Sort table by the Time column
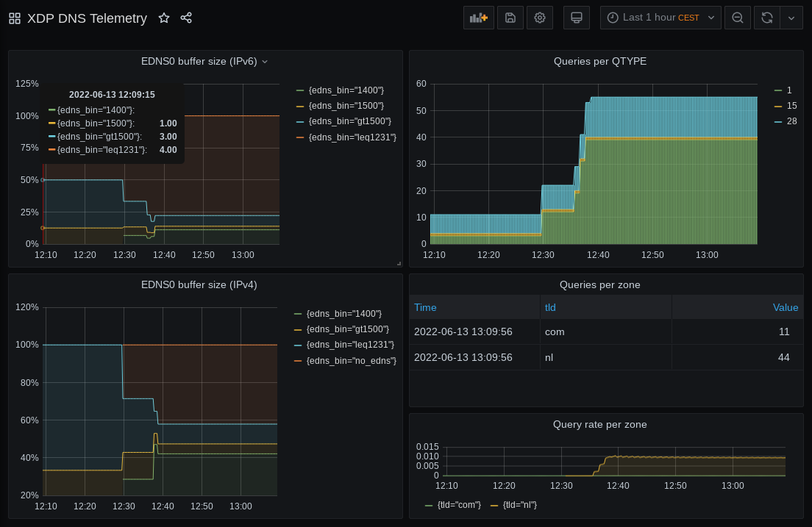The height and width of the screenshot is (527, 812). pos(425,307)
